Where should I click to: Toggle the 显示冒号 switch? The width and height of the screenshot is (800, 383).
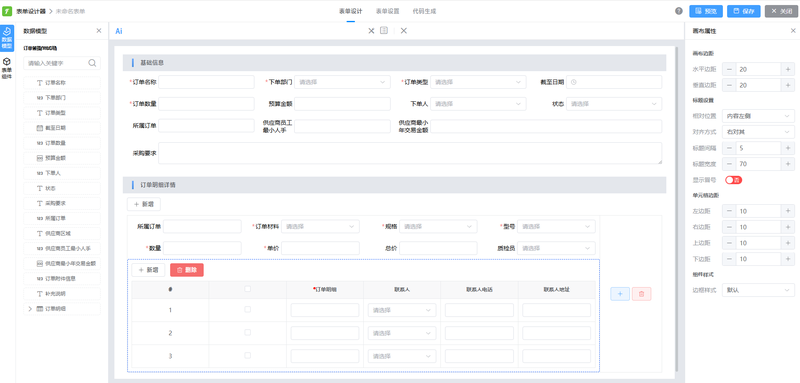tap(733, 180)
